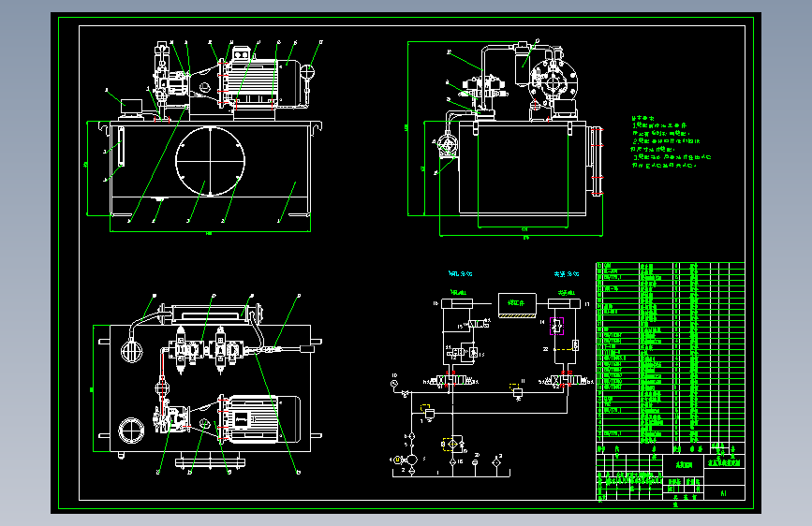Viewport: 812px width, 526px height.
Task: Pick the left cylinder symbol numbered 16
Action: point(457,303)
